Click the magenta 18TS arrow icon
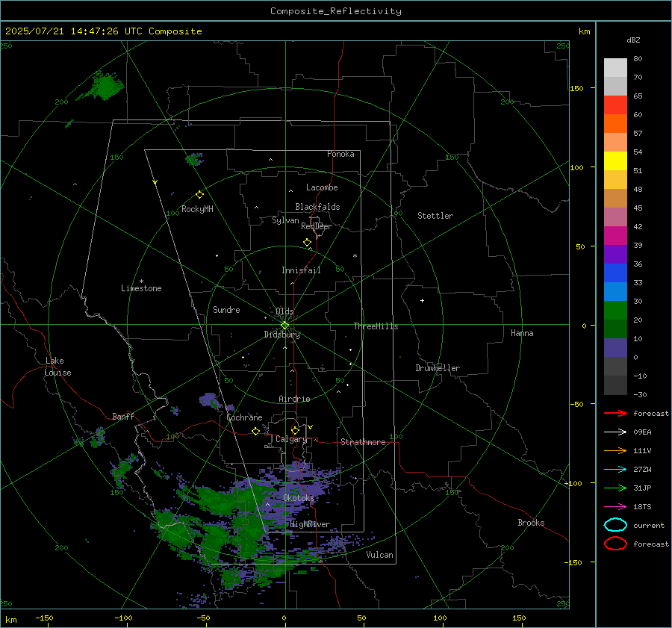The height and width of the screenshot is (628, 672). [x=615, y=507]
